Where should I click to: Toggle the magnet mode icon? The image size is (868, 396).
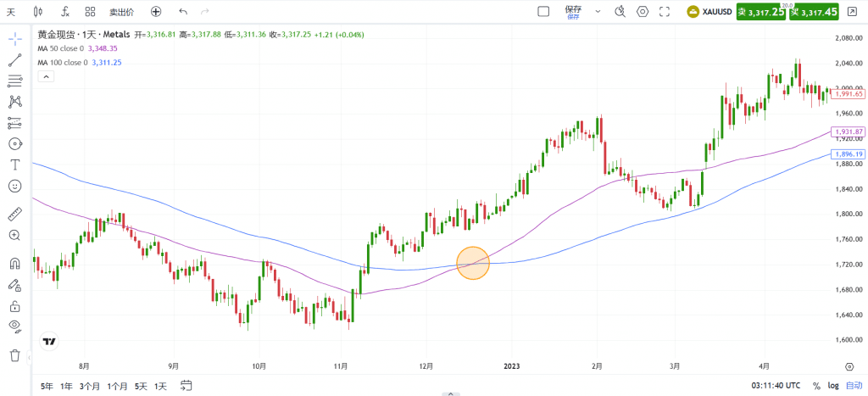tap(15, 264)
